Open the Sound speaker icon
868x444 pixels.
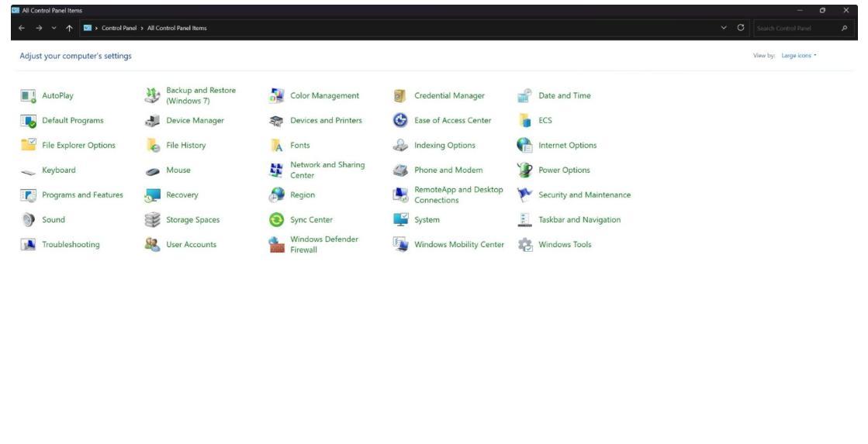pyautogui.click(x=28, y=219)
